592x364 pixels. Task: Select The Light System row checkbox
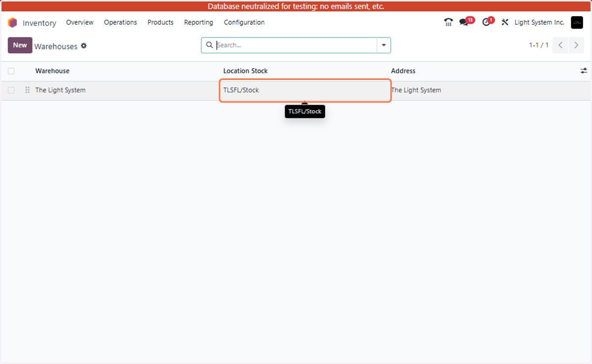coord(11,90)
